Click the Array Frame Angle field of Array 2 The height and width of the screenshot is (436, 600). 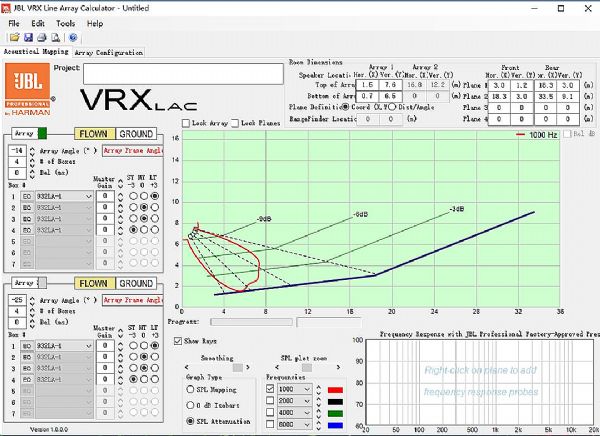(133, 300)
